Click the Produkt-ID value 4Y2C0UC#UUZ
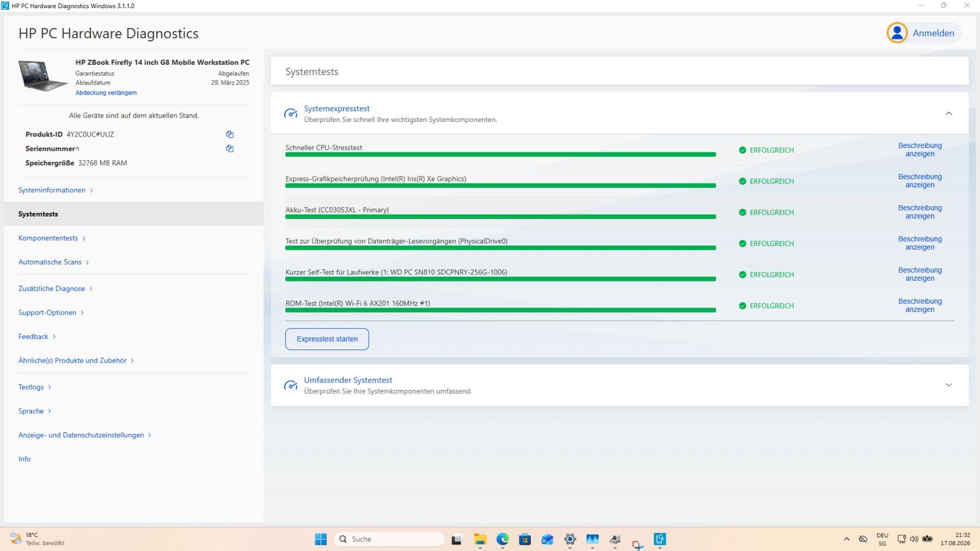 [90, 134]
